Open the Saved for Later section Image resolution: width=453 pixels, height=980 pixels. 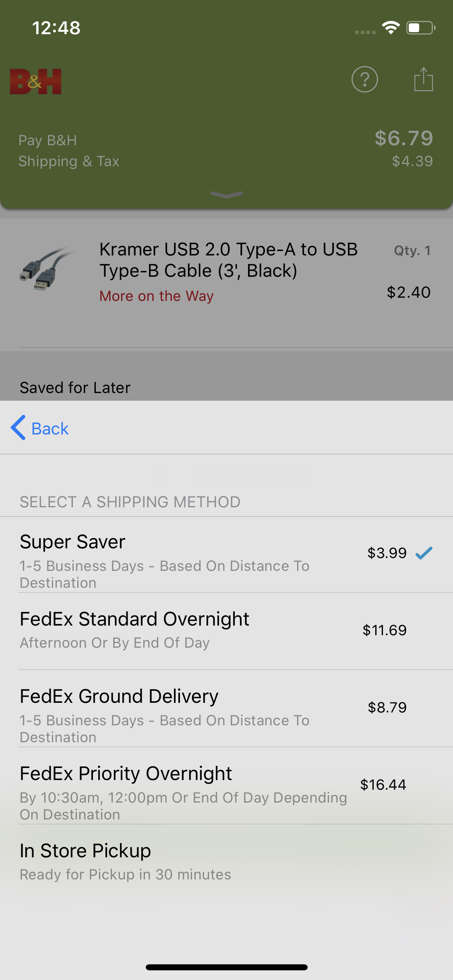click(x=75, y=387)
